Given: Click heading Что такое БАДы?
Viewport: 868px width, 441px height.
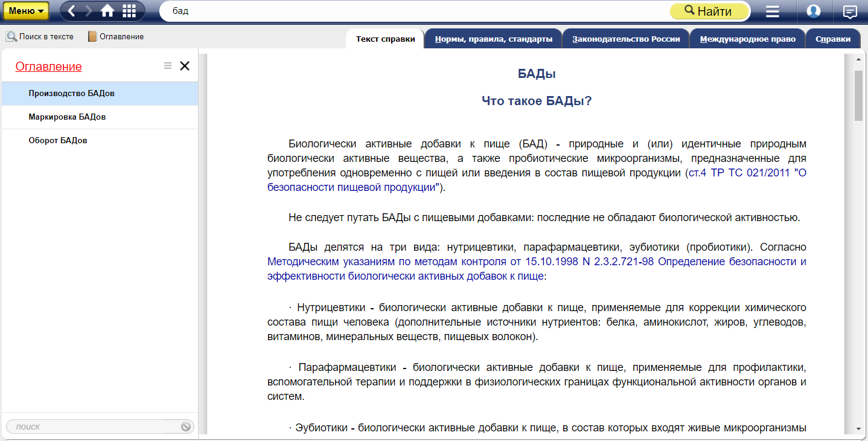Looking at the screenshot, I should [537, 101].
